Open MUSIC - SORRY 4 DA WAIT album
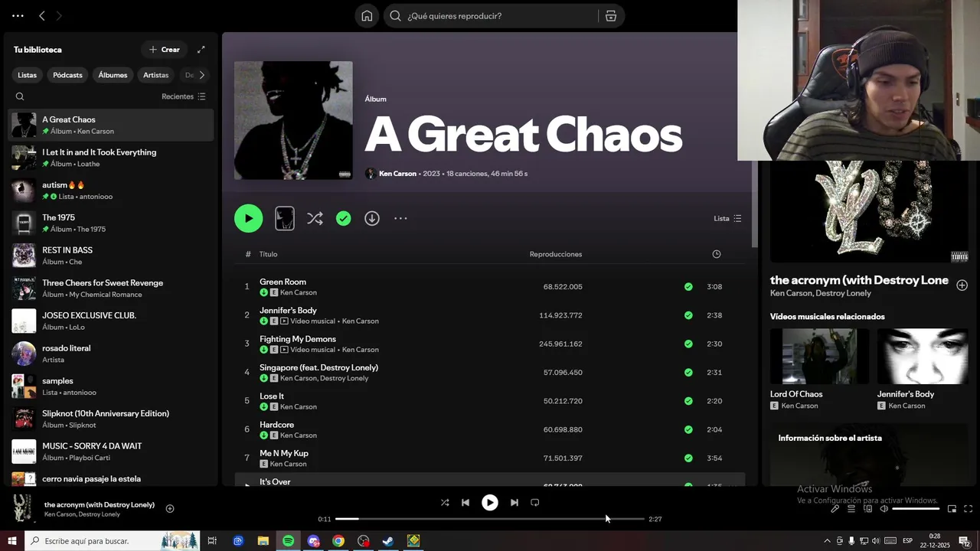 point(111,452)
